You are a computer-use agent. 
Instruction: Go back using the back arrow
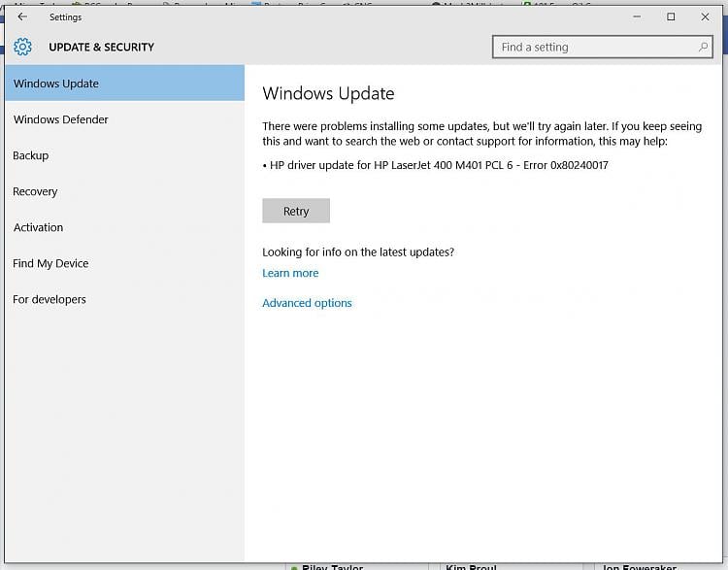[x=21, y=17]
